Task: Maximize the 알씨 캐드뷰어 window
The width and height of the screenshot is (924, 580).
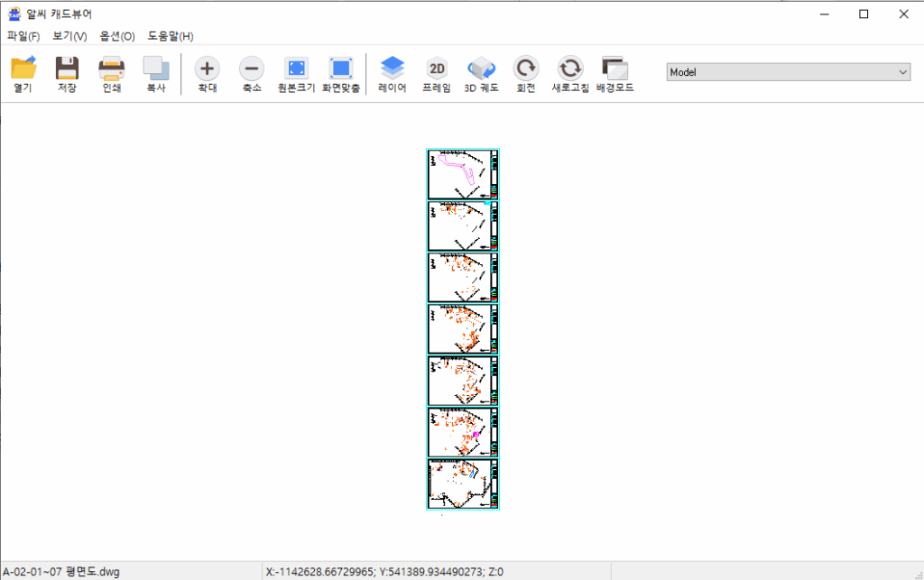Action: pyautogui.click(x=864, y=14)
